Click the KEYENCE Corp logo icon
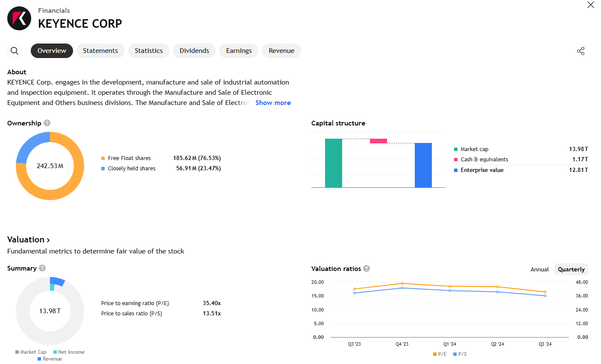Image resolution: width=601 pixels, height=364 pixels. [19, 18]
